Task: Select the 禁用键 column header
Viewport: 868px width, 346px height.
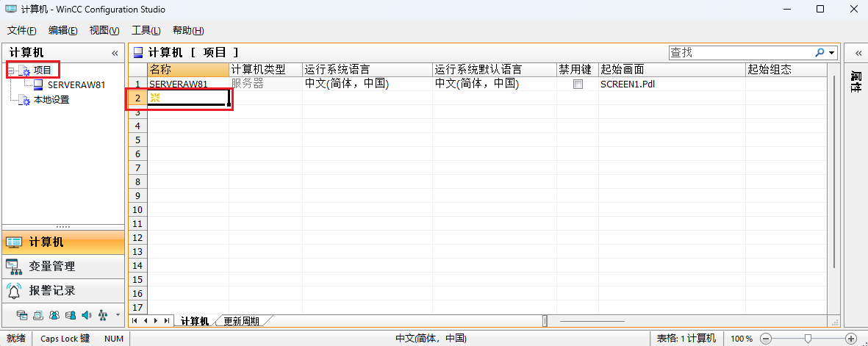Action: (x=578, y=69)
